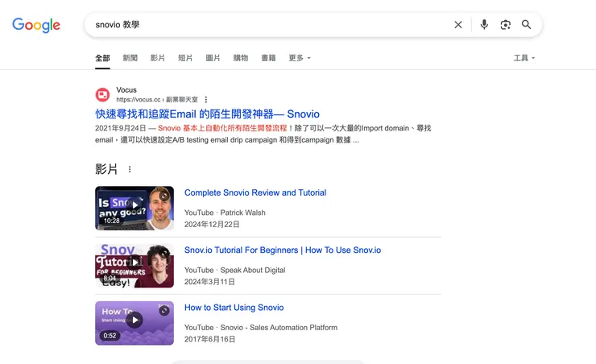Image resolution: width=596 pixels, height=364 pixels.
Task: Clear the search box with the X icon
Action: tap(458, 25)
